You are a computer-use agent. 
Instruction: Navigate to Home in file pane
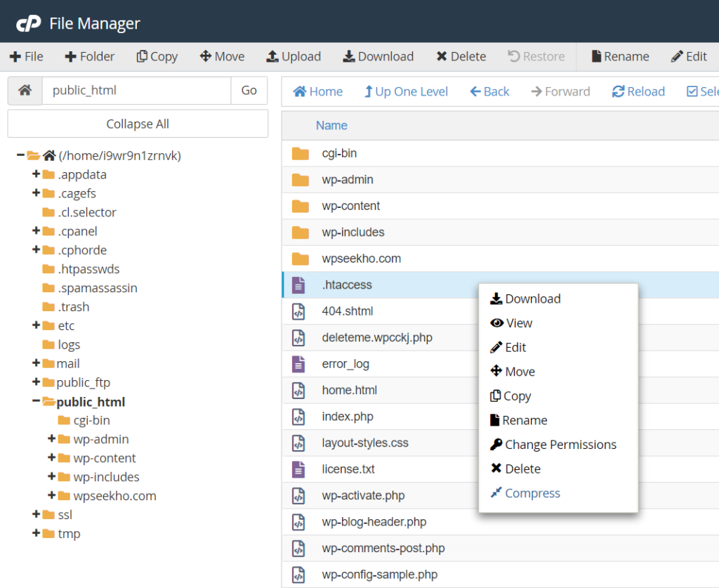(318, 92)
